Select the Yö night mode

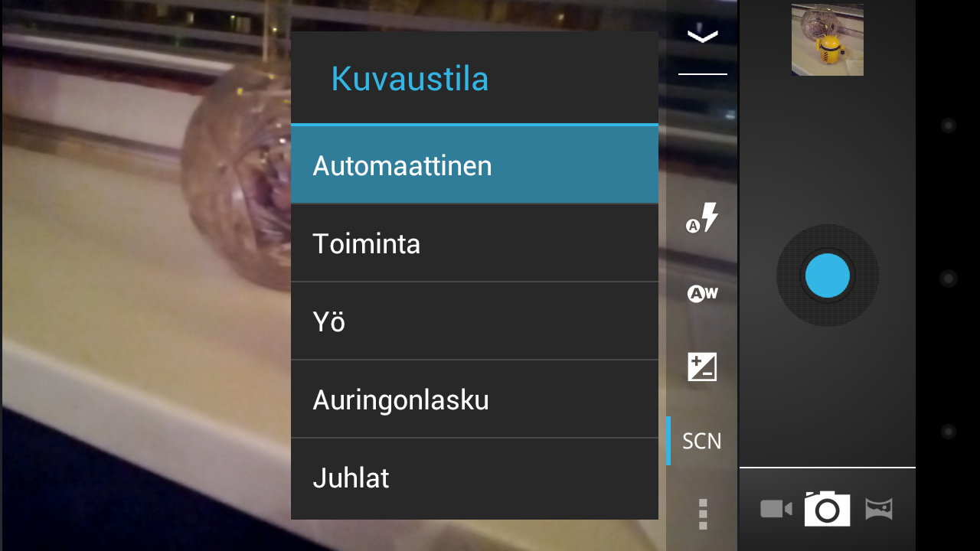(475, 321)
